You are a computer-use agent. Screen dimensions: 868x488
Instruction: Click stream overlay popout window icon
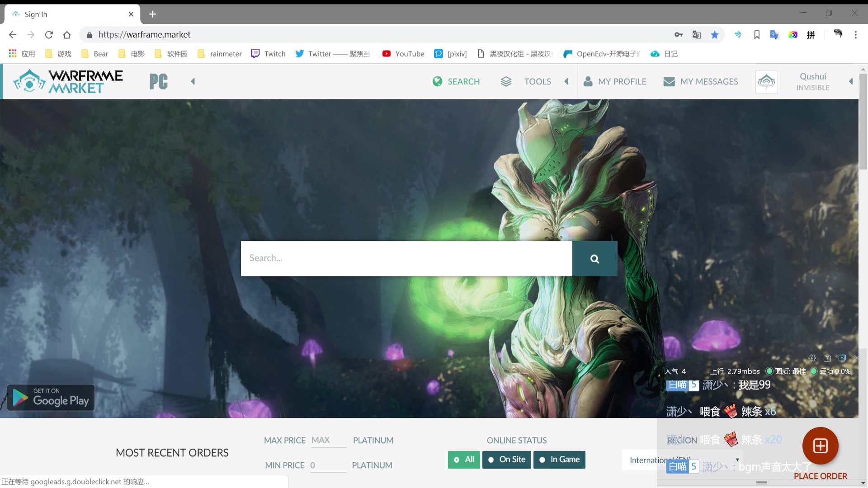pyautogui.click(x=842, y=358)
